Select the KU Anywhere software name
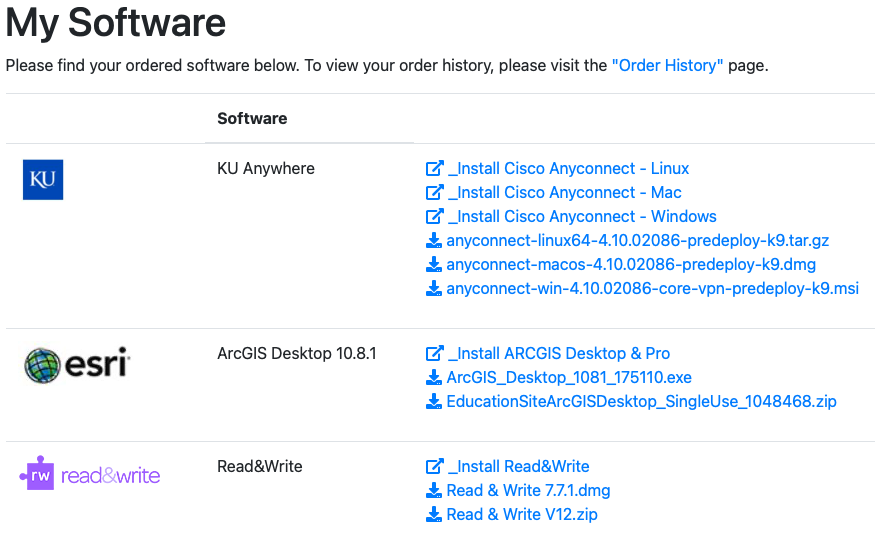This screenshot has height=549, width=875. [x=266, y=168]
